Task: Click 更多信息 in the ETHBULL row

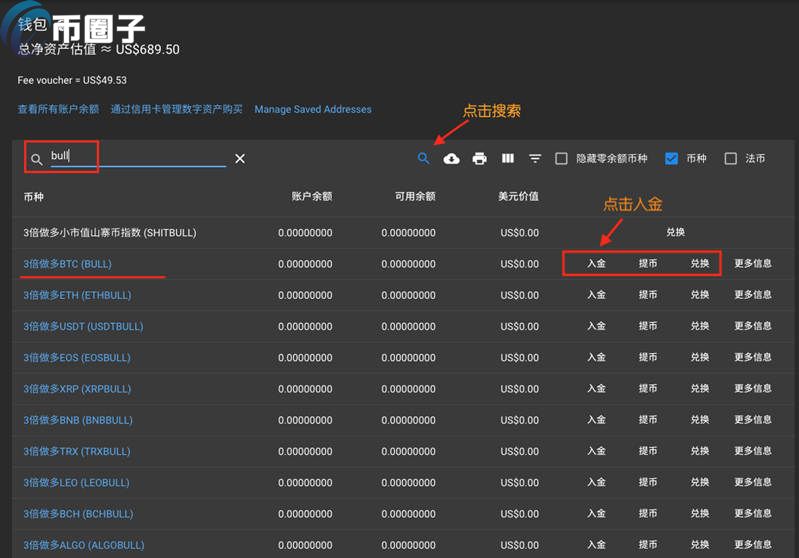Action: [753, 295]
